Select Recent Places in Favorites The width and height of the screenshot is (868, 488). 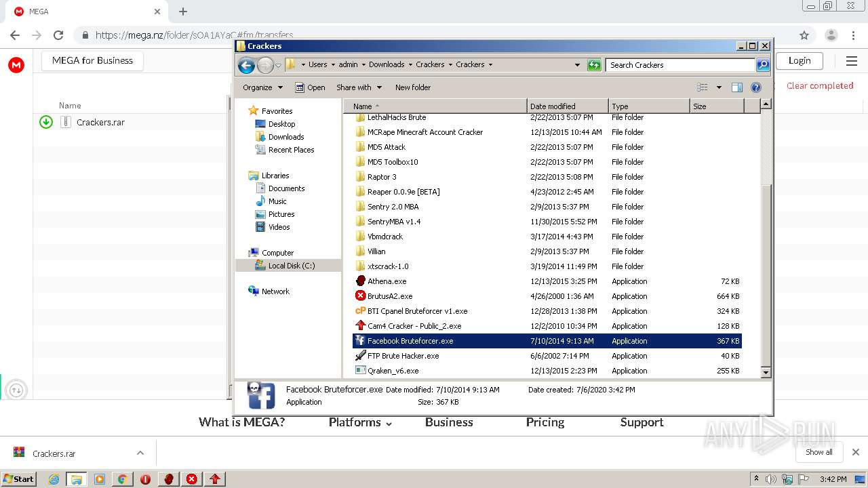291,150
